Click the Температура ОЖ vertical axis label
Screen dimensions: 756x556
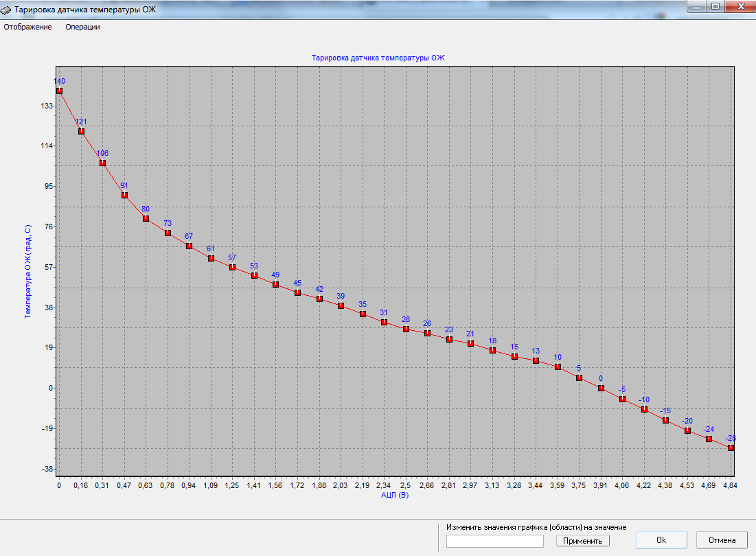[x=28, y=271]
